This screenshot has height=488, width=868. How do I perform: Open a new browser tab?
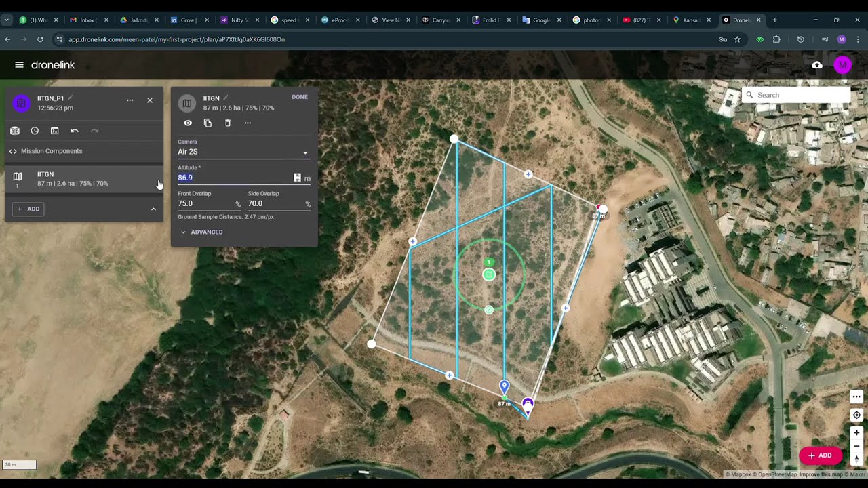774,20
